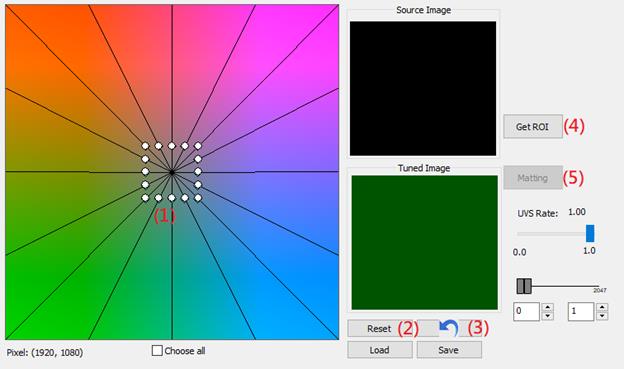This screenshot has height=369, width=624.
Task: Click the UVS Rate: label
Action: [538, 213]
